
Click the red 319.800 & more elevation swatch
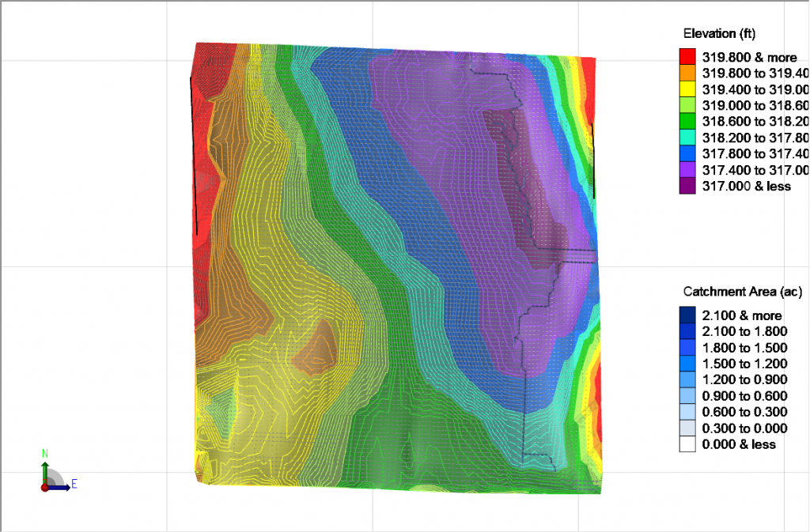(x=687, y=57)
